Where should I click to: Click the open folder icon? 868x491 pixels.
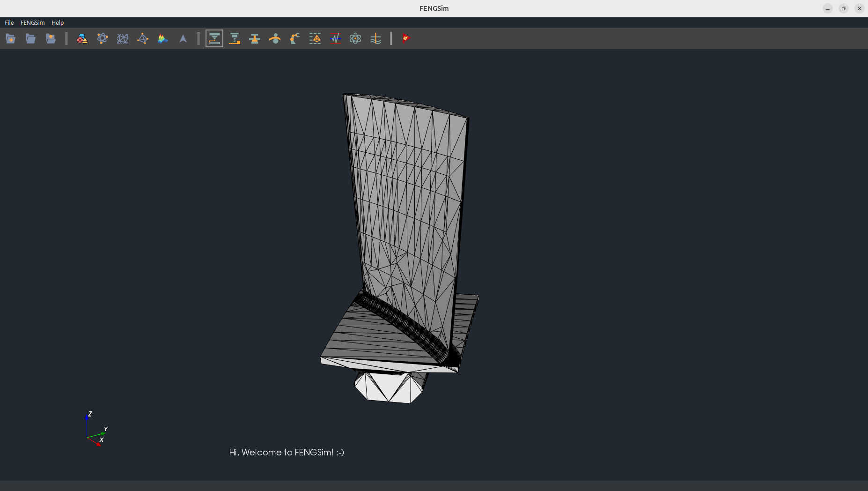tap(30, 38)
